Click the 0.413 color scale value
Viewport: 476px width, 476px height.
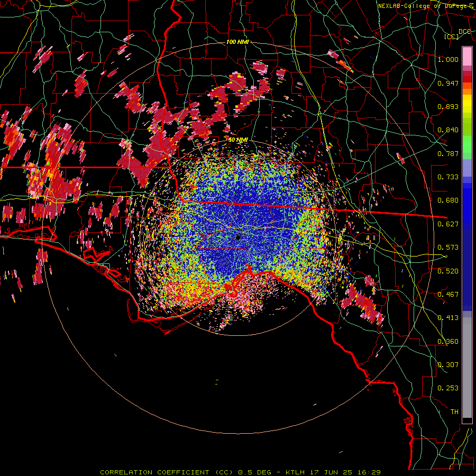tap(448, 318)
